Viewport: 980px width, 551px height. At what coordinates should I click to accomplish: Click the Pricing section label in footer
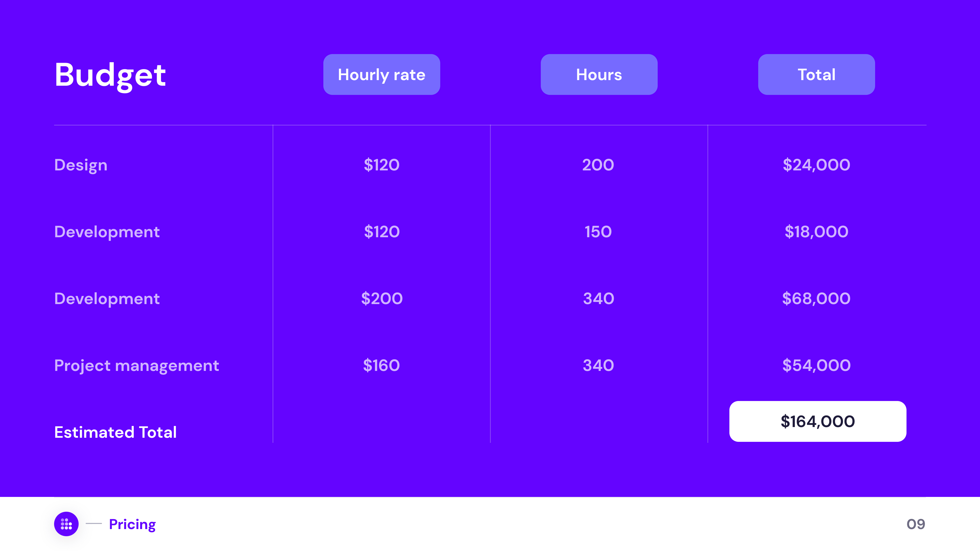132,524
